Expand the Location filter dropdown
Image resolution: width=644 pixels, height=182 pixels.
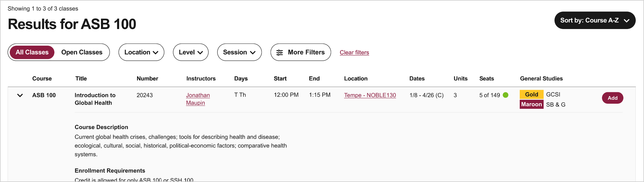coord(141,52)
